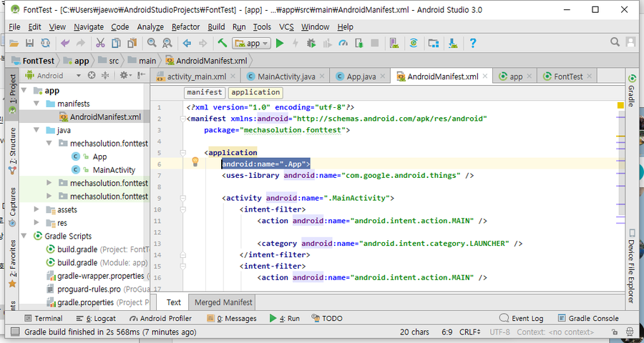Toggle the Captures side panel
The height and width of the screenshot is (343, 644).
pos(13,207)
